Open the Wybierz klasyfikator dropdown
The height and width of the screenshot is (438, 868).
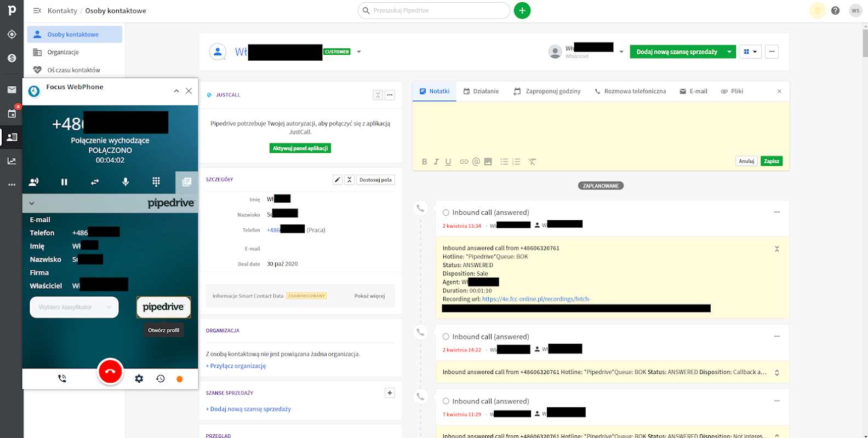74,307
